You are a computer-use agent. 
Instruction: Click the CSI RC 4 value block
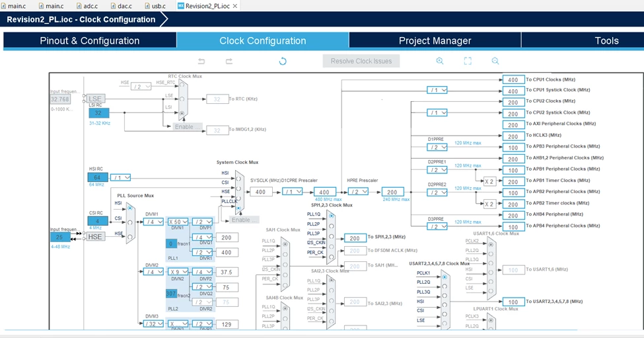[x=98, y=221]
